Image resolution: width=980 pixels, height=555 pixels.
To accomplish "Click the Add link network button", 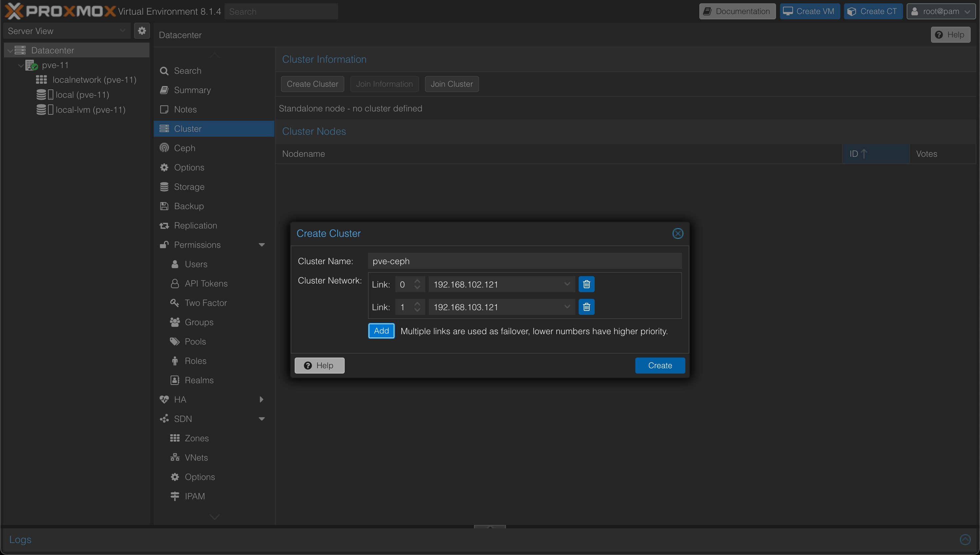I will [x=381, y=331].
